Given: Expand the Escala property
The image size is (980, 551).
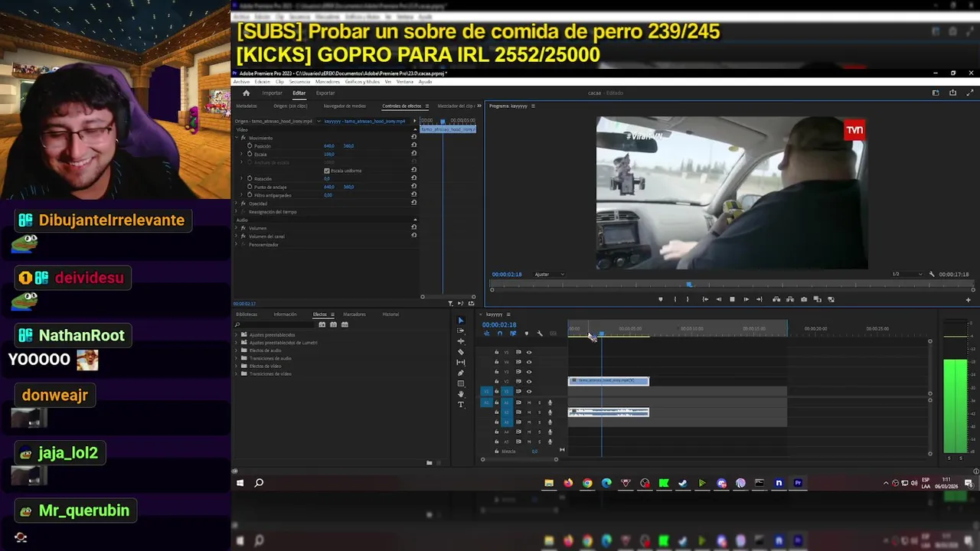Looking at the screenshot, I should coord(242,154).
